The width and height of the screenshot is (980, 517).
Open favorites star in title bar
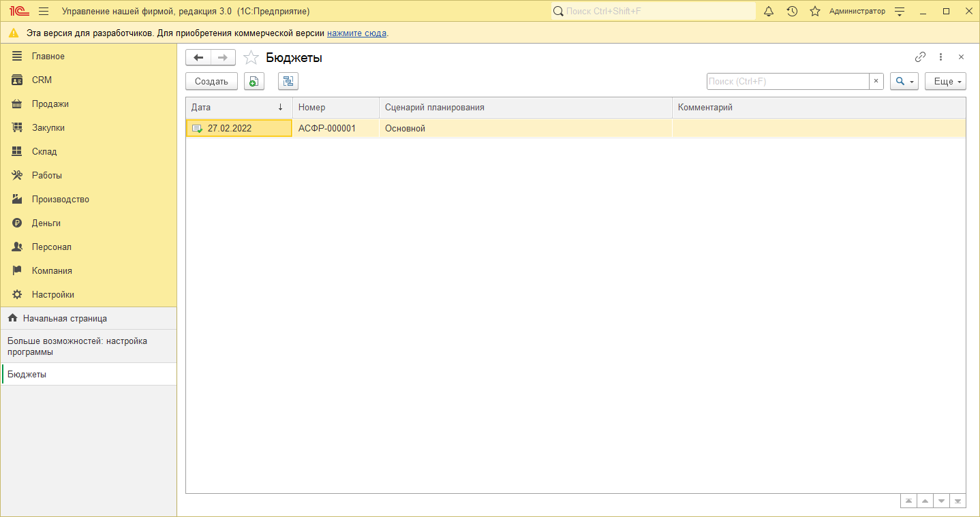coord(814,11)
